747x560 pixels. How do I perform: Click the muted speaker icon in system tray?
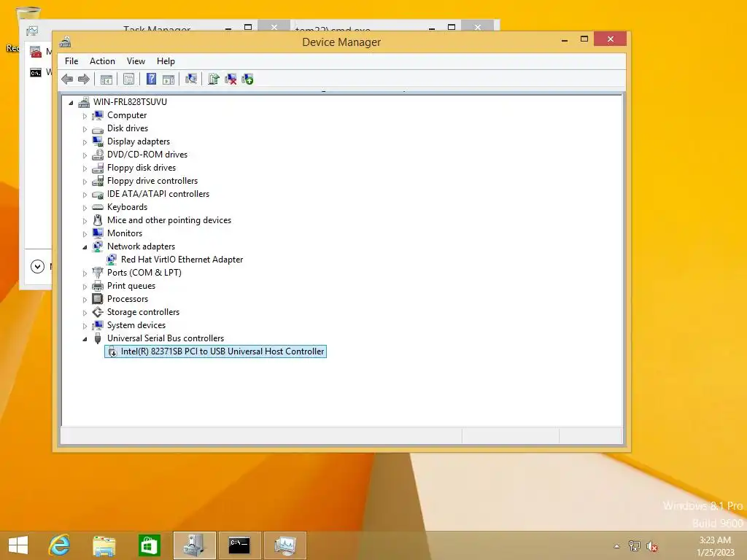(652, 546)
